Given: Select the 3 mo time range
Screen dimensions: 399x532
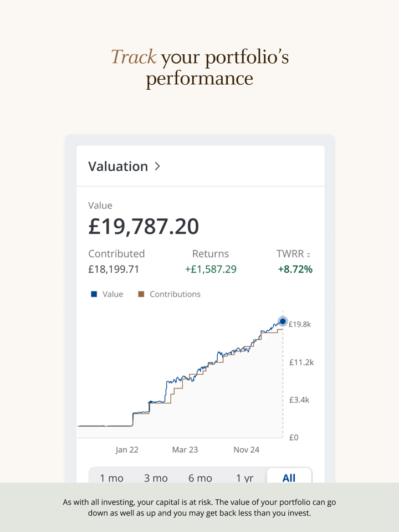Looking at the screenshot, I should tap(156, 478).
